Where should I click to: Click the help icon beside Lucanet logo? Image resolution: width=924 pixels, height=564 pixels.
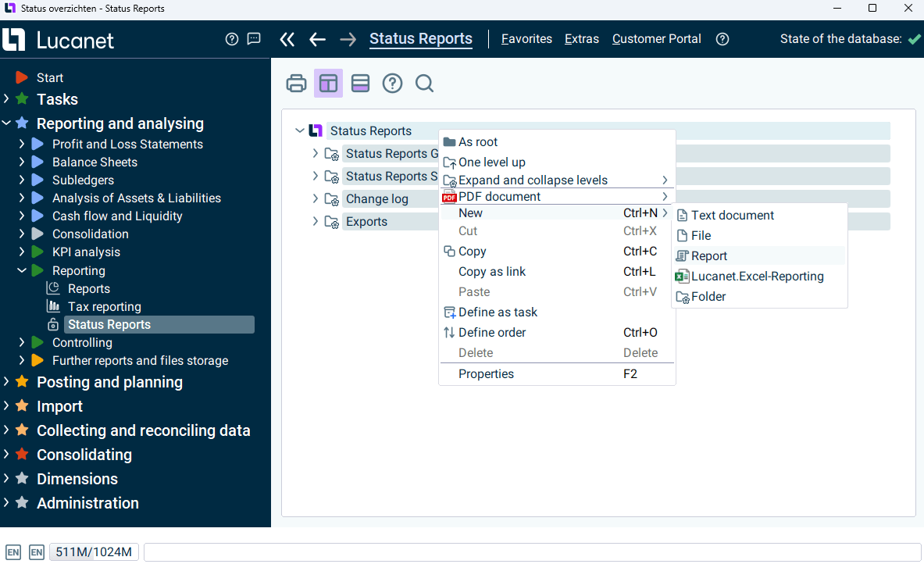coord(232,39)
